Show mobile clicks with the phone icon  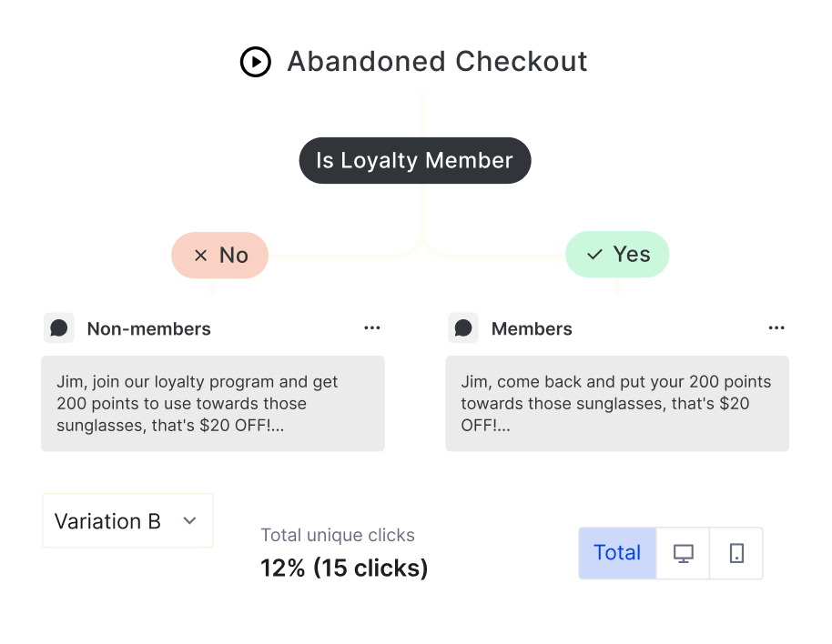coord(736,553)
